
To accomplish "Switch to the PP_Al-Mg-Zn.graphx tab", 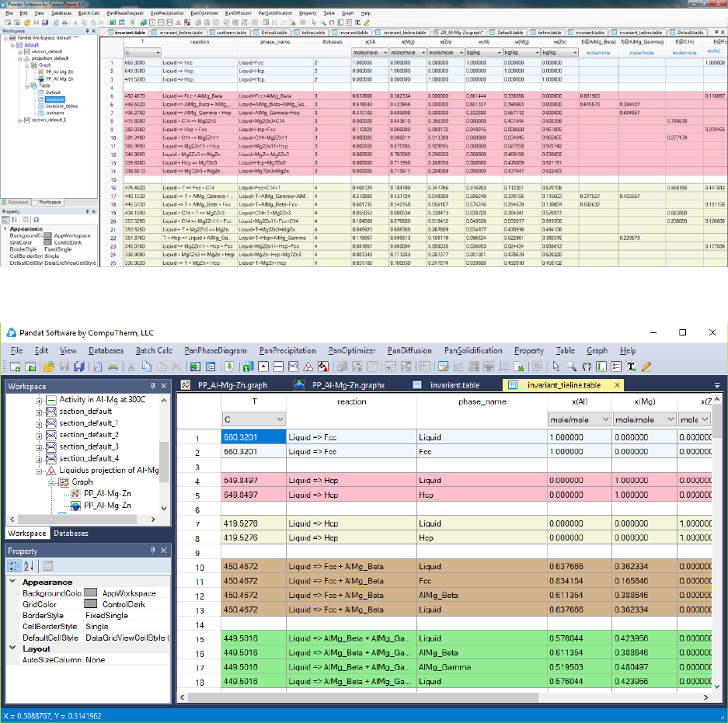I will (x=348, y=385).
